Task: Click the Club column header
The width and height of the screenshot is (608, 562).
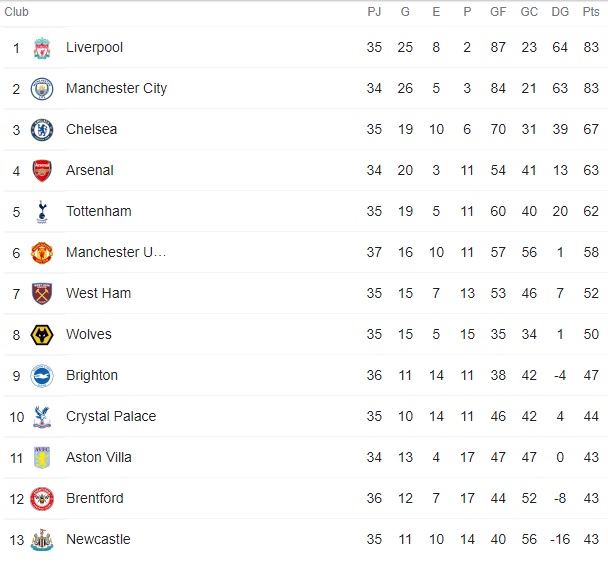Action: tap(17, 12)
